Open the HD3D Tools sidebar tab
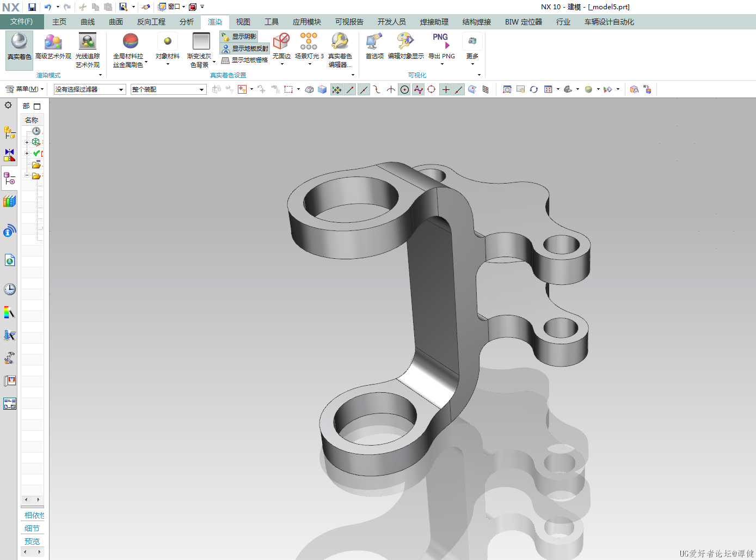This screenshot has height=560, width=756. point(9,231)
